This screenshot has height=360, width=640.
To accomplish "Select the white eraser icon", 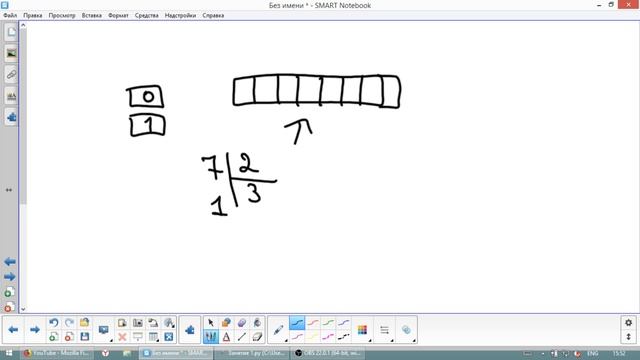I will [257, 337].
